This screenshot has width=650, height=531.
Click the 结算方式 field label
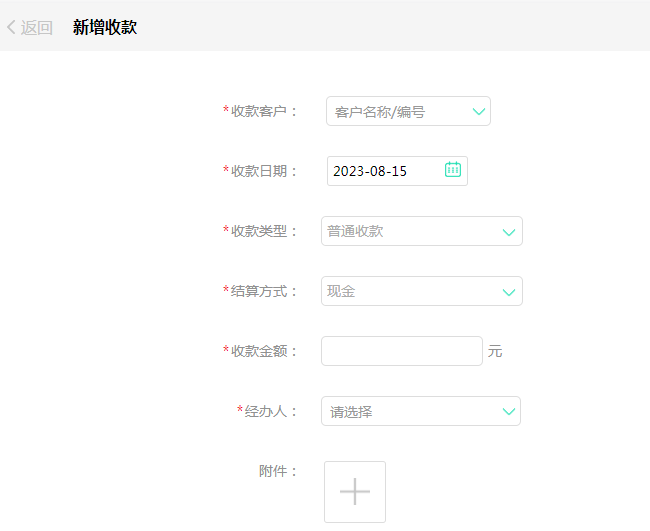coord(264,291)
